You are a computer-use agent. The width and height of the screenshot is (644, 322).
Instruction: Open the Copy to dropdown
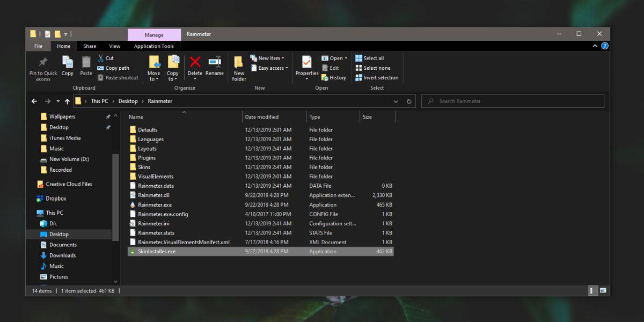point(173,68)
